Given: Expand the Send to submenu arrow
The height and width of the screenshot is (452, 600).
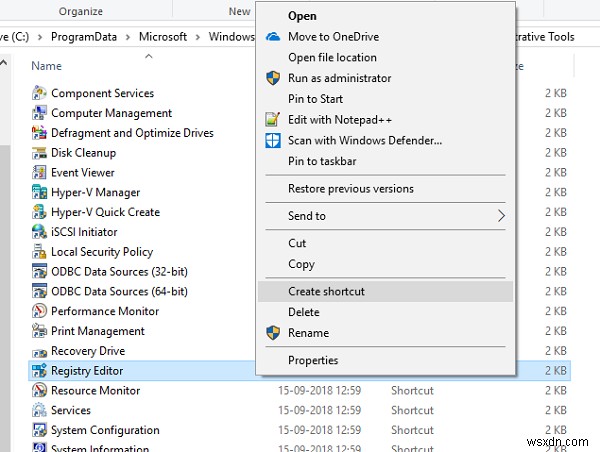Looking at the screenshot, I should [x=501, y=216].
